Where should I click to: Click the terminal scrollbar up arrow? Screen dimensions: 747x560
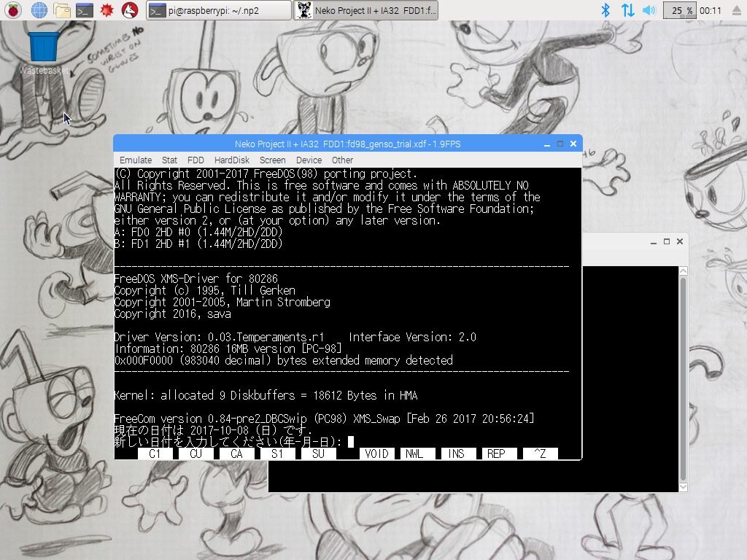(x=683, y=271)
